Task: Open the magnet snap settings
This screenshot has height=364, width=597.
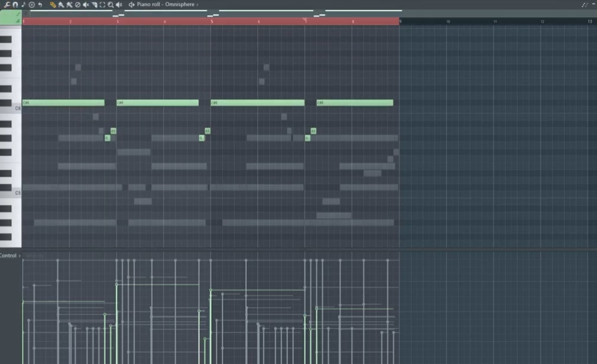Action: [15, 5]
